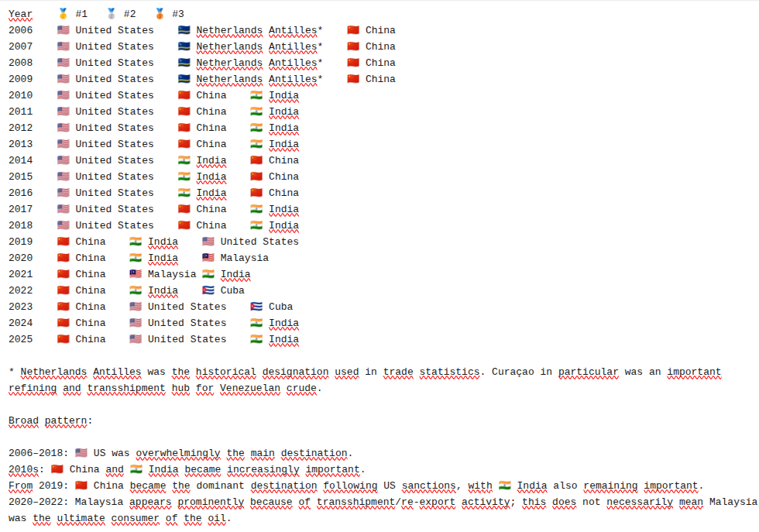Click "United States" in the 2023 row
The width and height of the screenshot is (759, 532).
pyautogui.click(x=187, y=307)
